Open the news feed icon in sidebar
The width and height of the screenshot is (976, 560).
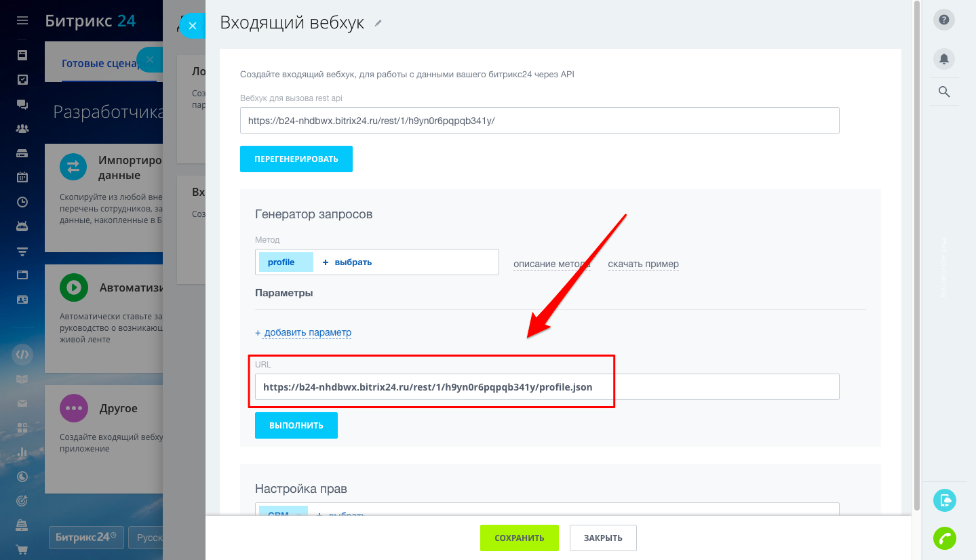tap(22, 55)
